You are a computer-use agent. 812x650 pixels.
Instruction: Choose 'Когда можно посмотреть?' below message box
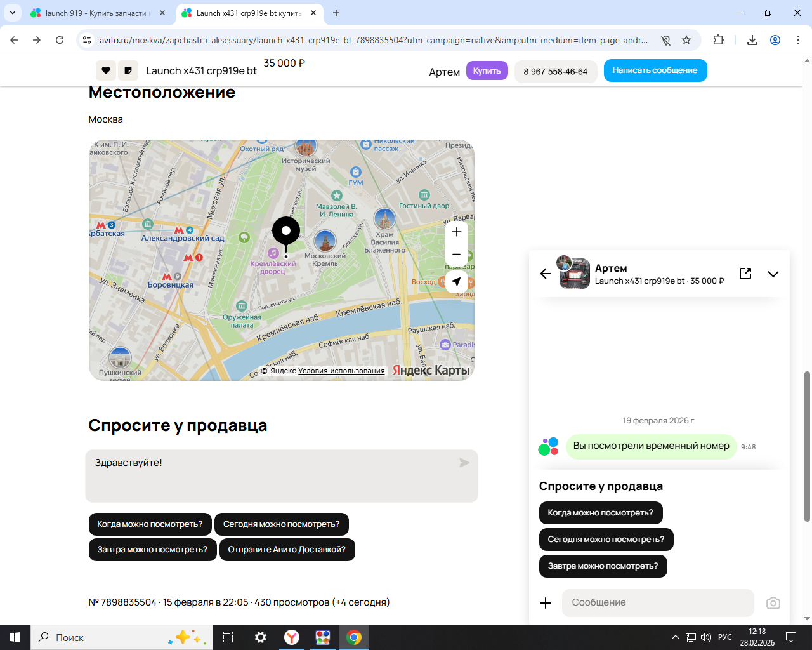150,524
